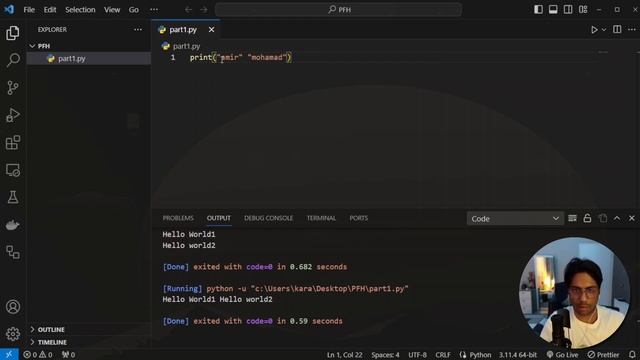Open the Code output channel dropdown
Image resolution: width=640 pixels, height=360 pixels.
pyautogui.click(x=515, y=219)
